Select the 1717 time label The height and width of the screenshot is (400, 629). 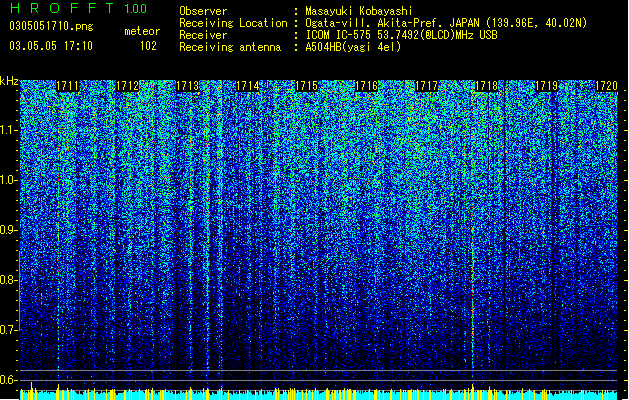click(x=426, y=86)
